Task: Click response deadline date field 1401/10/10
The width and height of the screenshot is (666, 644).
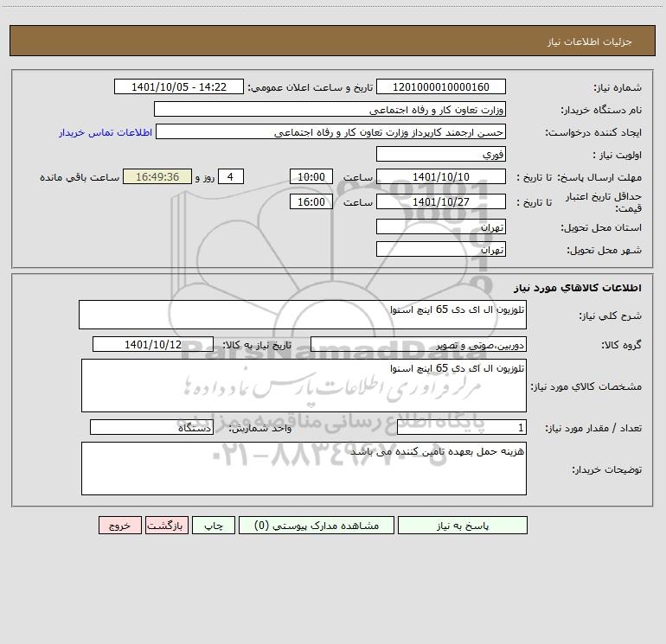Action: [x=441, y=176]
